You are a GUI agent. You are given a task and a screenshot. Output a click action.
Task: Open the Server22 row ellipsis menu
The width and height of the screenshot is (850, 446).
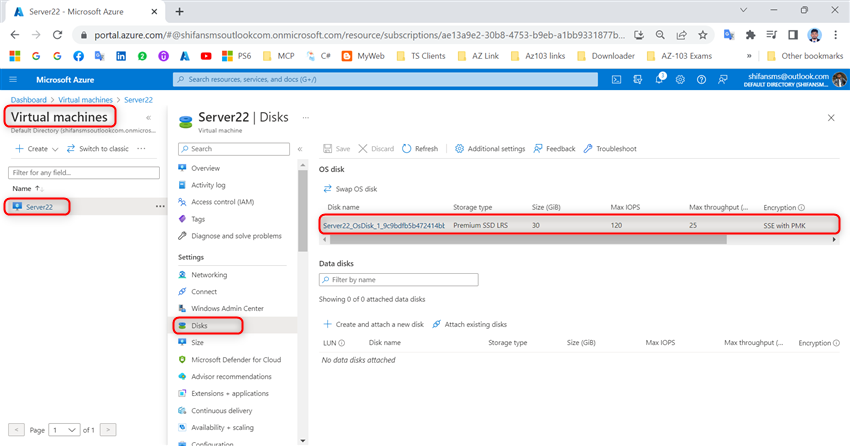160,206
